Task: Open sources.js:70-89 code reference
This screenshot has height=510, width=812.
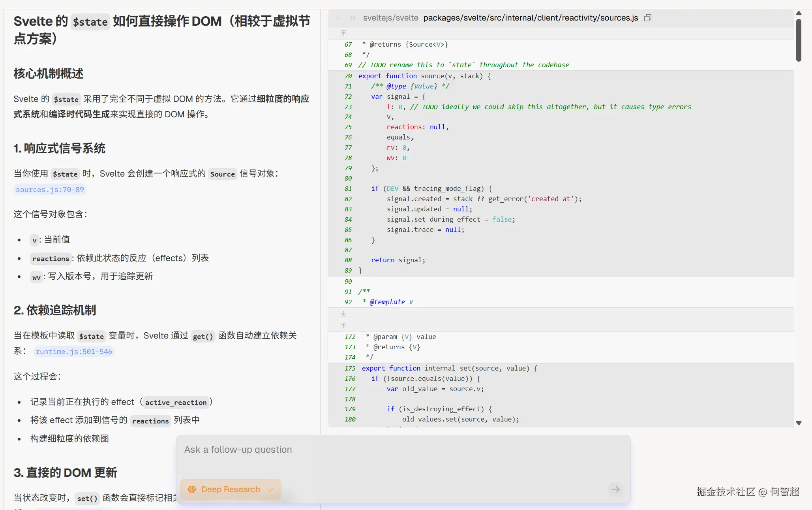Action: (x=50, y=190)
